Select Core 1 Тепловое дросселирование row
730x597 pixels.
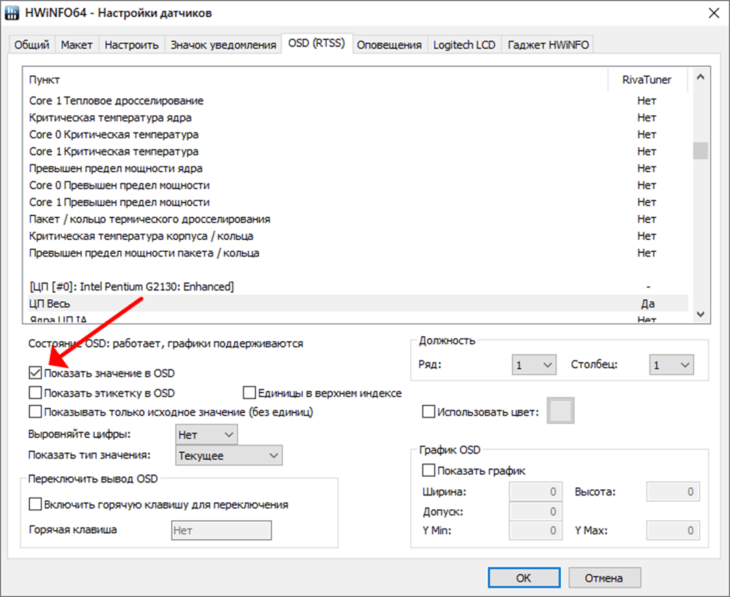coord(358,101)
